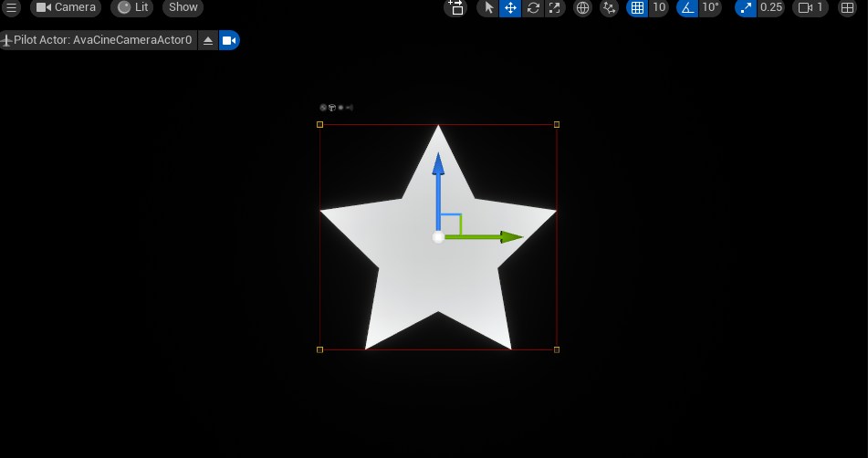Click the green Y-axis gizmo arrow

[x=485, y=237]
